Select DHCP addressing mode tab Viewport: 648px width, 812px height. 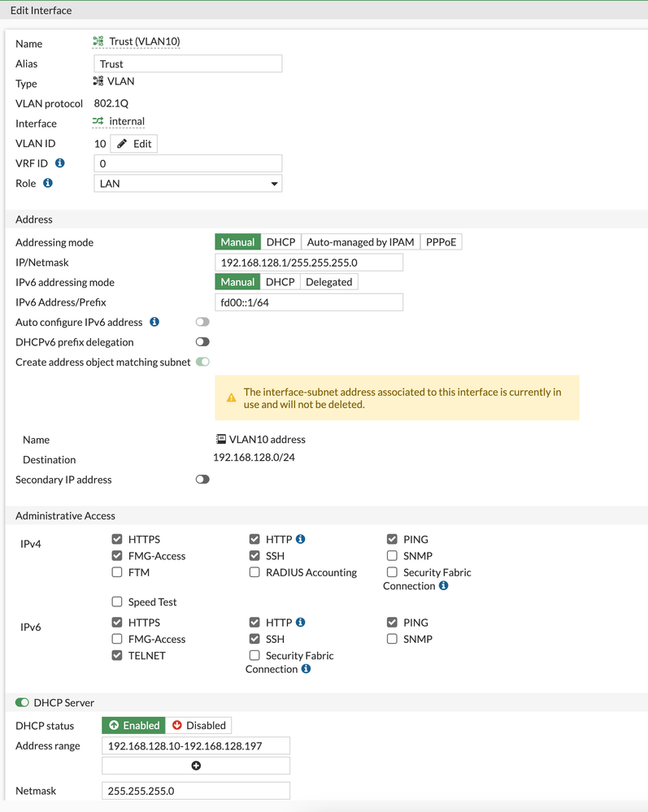(281, 242)
